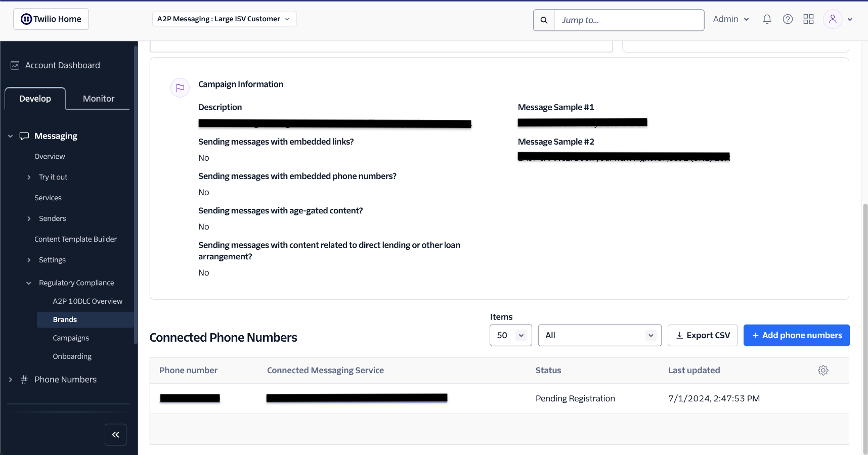The height and width of the screenshot is (455, 868).
Task: Open Onboarding in the sidebar
Action: [x=72, y=356]
